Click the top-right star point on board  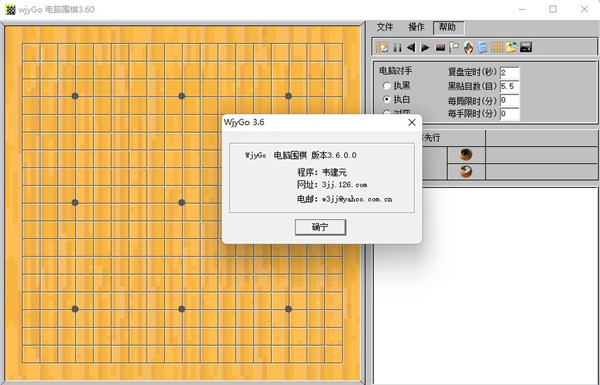[x=289, y=96]
